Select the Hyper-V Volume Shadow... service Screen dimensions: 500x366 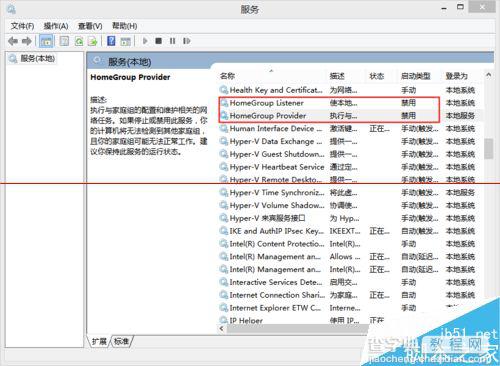point(277,205)
